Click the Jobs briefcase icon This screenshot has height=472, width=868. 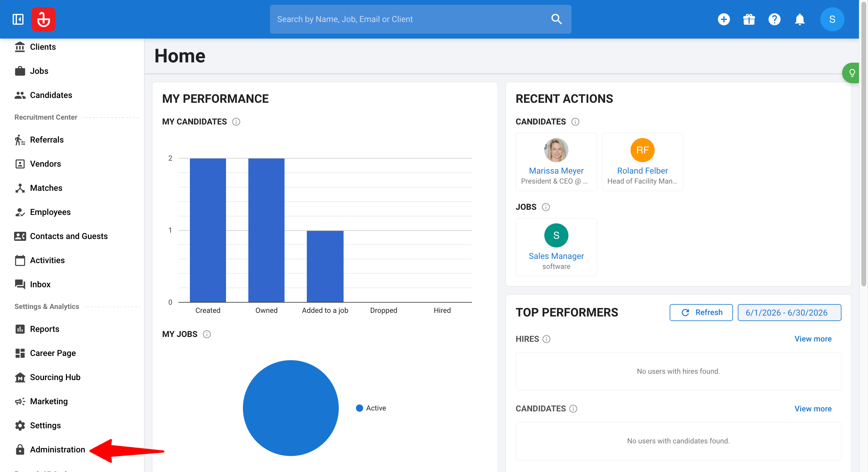pos(20,71)
